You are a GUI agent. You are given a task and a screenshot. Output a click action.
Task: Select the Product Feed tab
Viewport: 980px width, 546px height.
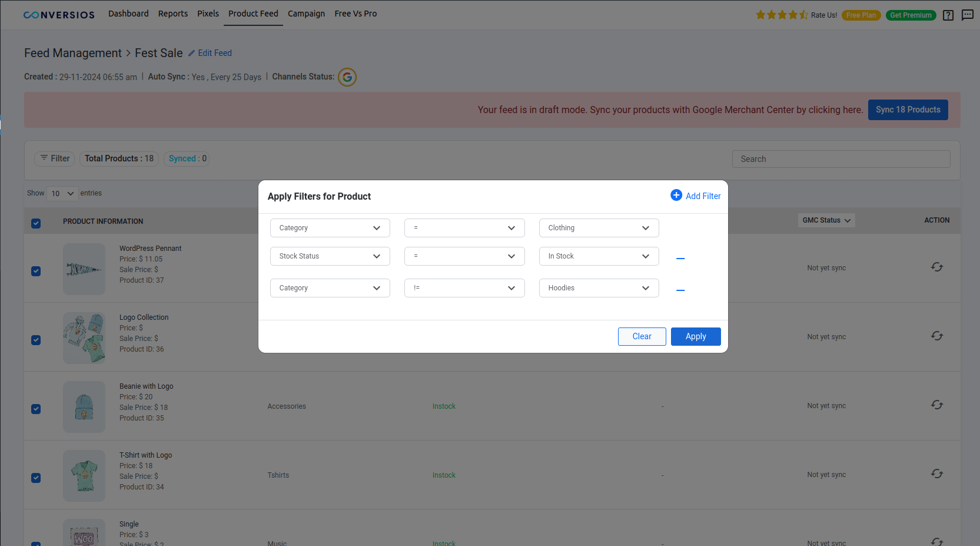click(253, 14)
